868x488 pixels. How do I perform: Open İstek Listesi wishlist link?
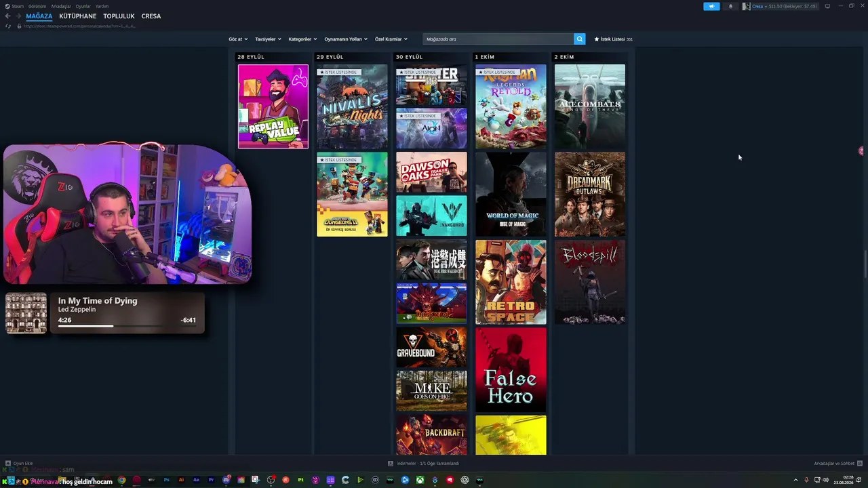(613, 39)
